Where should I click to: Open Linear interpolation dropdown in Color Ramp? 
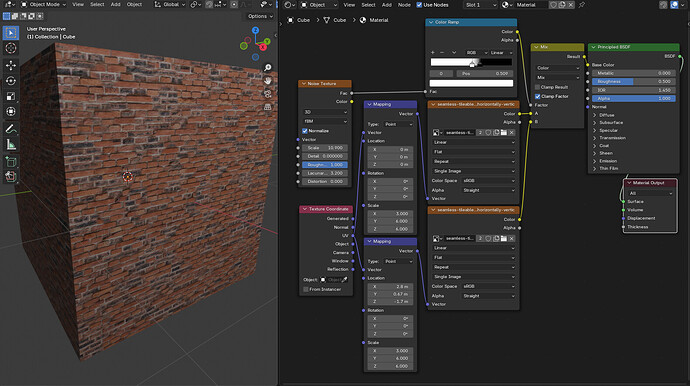(x=501, y=52)
